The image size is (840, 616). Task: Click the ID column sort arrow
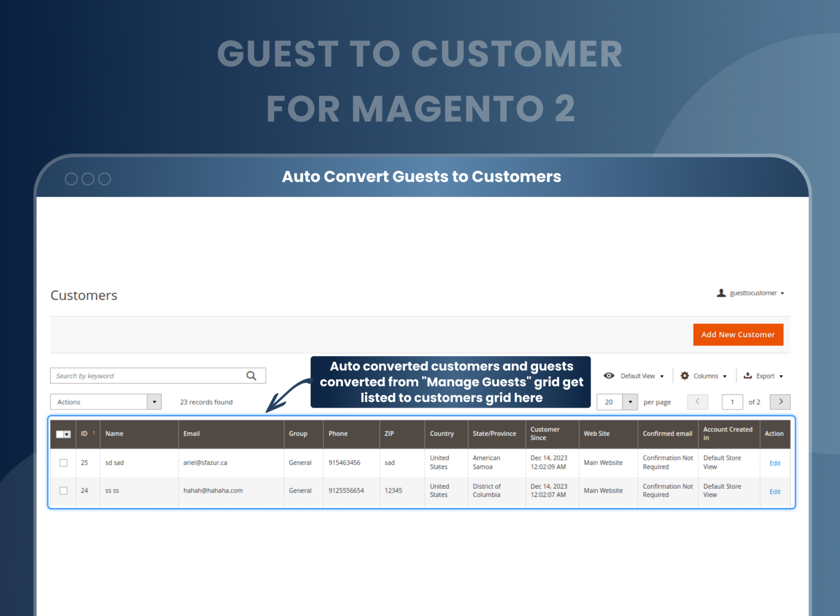pos(94,433)
